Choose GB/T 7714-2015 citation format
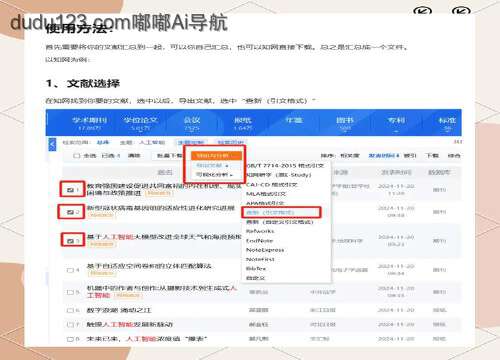The width and height of the screenshot is (500, 360). click(x=285, y=165)
